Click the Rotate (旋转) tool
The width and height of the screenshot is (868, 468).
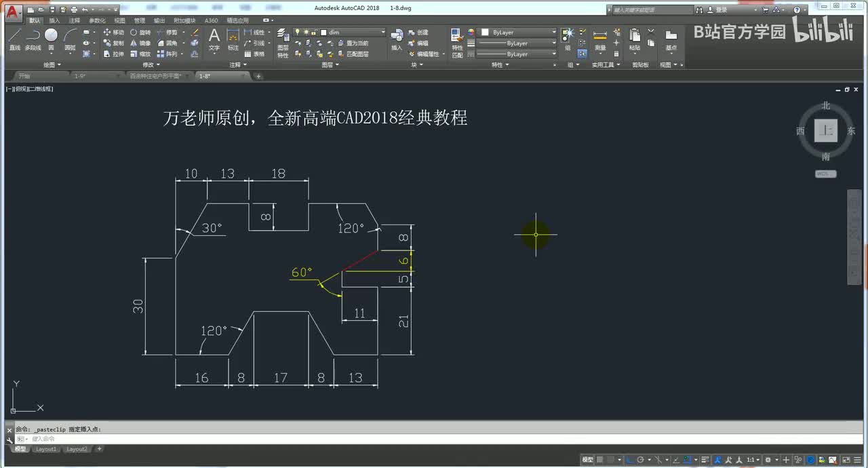140,33
